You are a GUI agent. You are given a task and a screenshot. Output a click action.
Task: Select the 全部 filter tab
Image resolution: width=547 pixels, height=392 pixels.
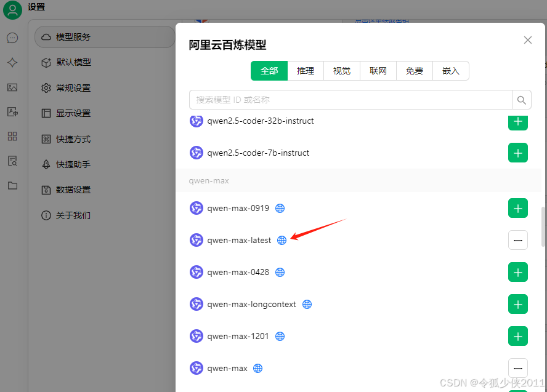pos(269,71)
